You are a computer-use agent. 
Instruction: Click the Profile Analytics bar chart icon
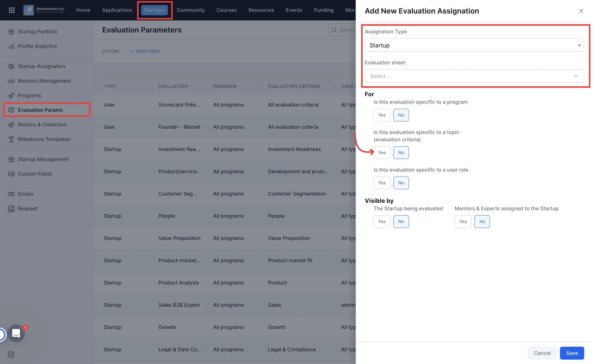point(11,46)
